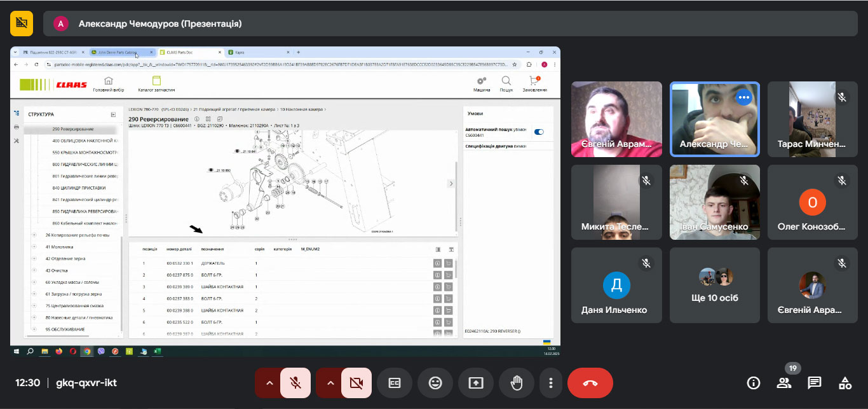Open Каталог запчастин catalog icon

click(156, 81)
